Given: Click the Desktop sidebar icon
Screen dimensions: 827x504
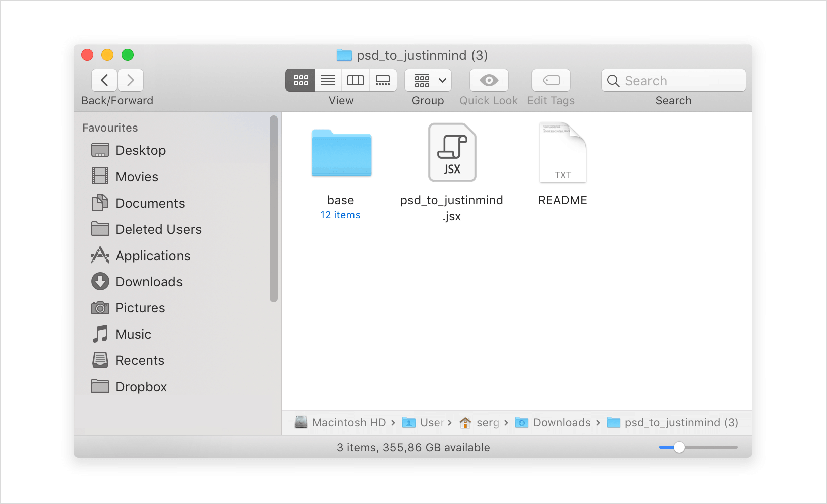Looking at the screenshot, I should 100,150.
